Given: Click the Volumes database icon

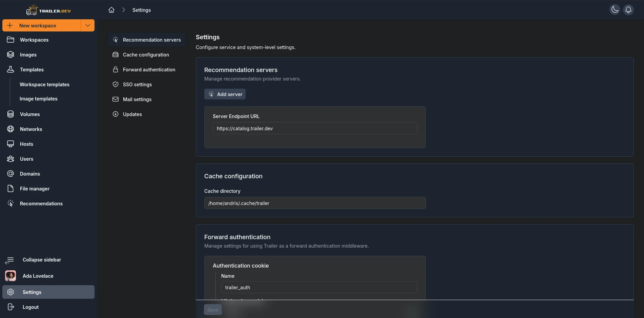Looking at the screenshot, I should (x=11, y=114).
